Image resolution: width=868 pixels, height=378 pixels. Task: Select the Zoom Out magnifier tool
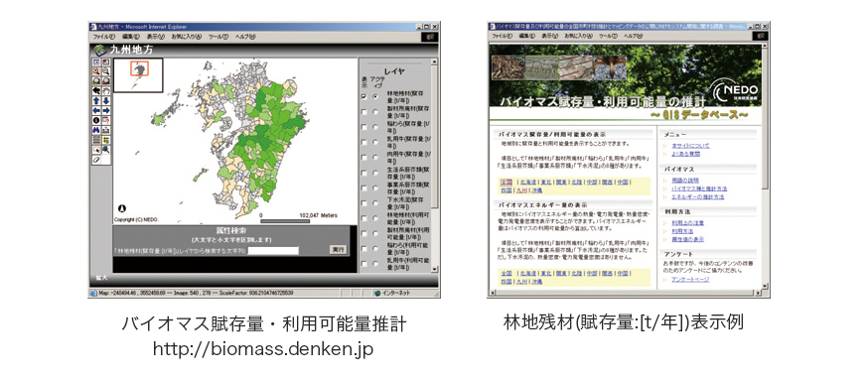(x=106, y=71)
